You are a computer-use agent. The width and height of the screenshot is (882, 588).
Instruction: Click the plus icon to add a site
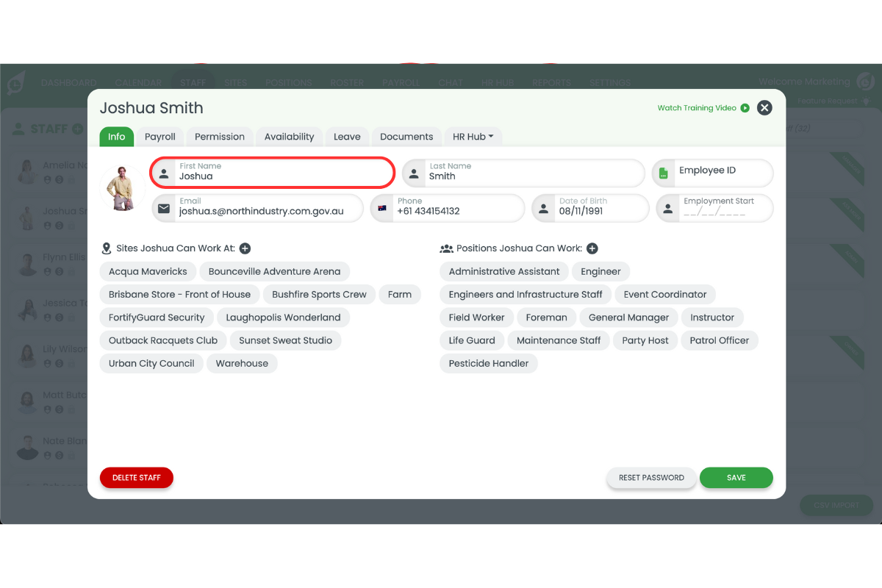[245, 248]
